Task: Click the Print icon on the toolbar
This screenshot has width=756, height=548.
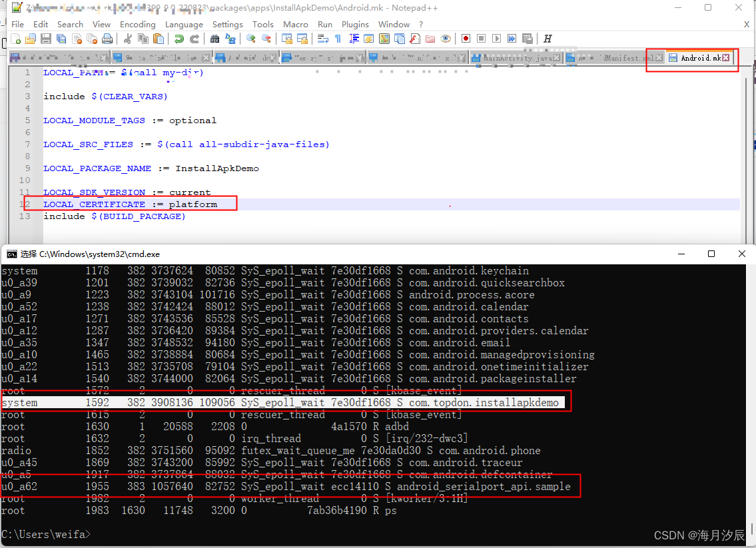Action: point(107,39)
